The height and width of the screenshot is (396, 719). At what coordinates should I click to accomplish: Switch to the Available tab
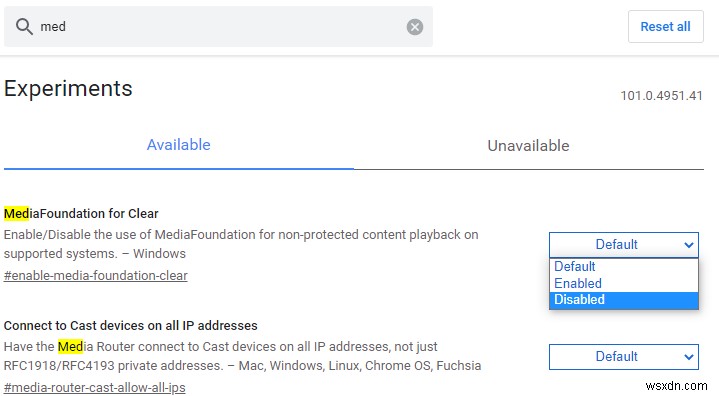click(x=178, y=145)
